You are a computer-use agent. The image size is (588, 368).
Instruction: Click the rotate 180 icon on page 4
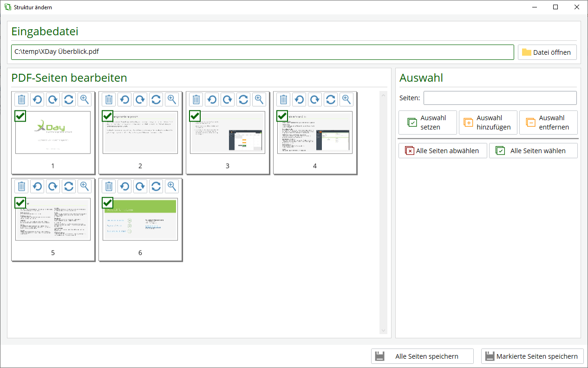coord(331,99)
